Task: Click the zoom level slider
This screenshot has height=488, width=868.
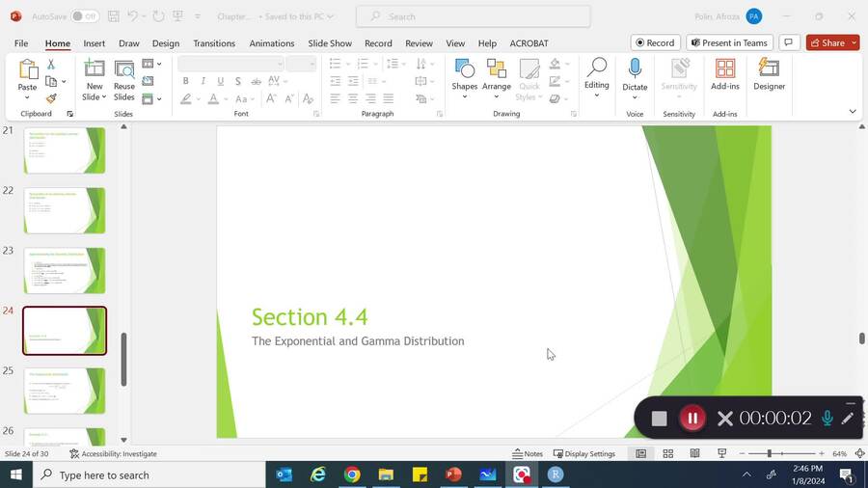Action: pyautogui.click(x=769, y=453)
